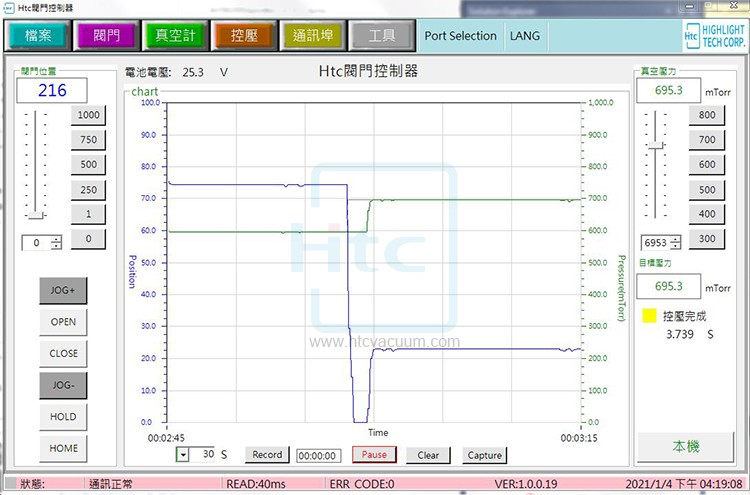750x495 pixels.
Task: Click the yellow pressure-control-complete indicator
Action: click(649, 316)
